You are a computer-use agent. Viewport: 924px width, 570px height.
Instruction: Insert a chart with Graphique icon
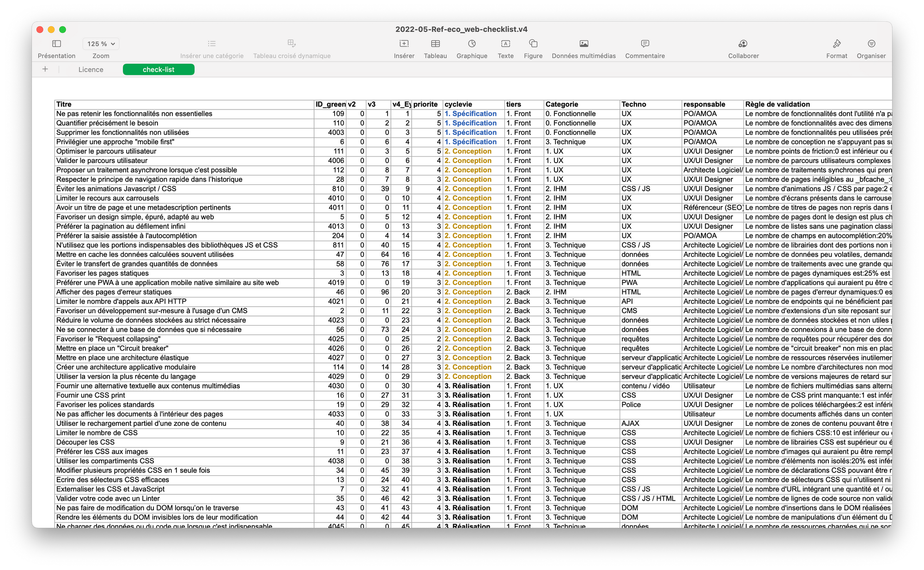click(472, 44)
